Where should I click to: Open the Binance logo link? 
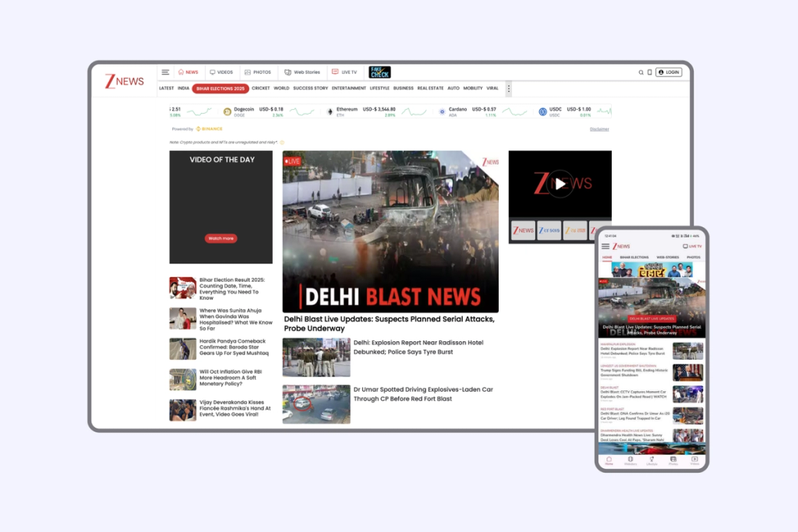pyautogui.click(x=210, y=129)
